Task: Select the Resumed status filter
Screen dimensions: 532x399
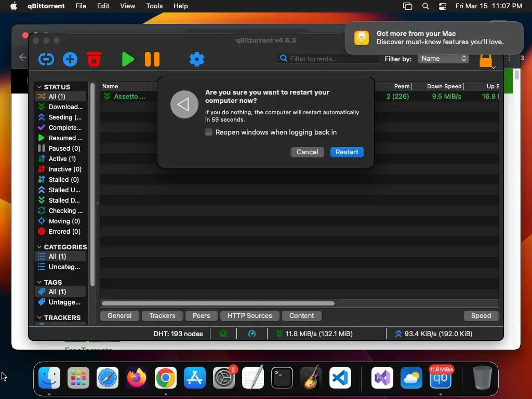Action: click(60, 138)
